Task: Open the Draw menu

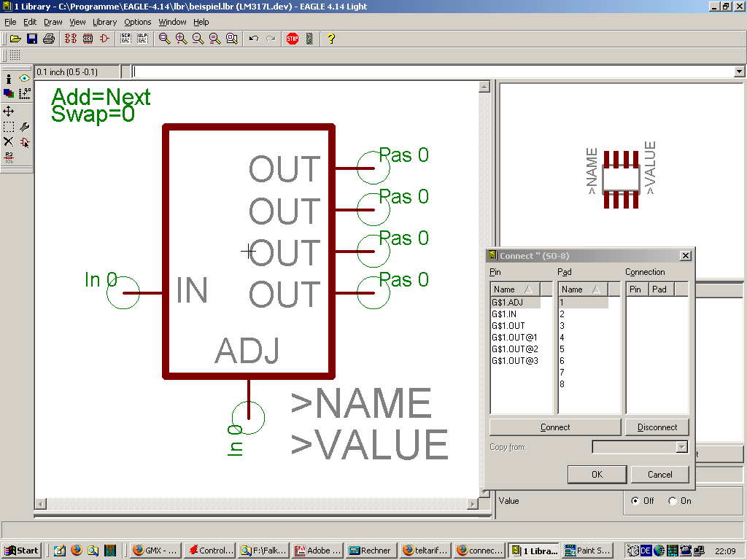Action: click(x=53, y=22)
